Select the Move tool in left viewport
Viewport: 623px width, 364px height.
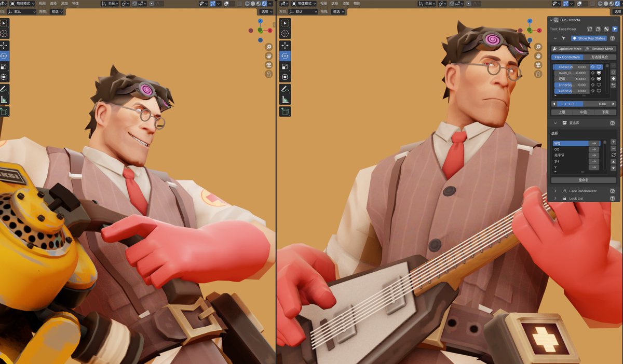tap(4, 46)
